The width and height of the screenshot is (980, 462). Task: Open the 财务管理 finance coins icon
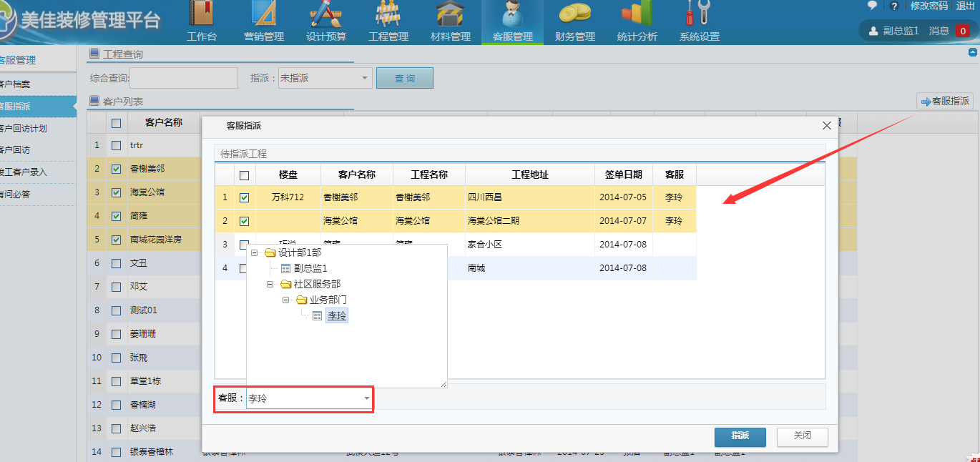coord(574,14)
